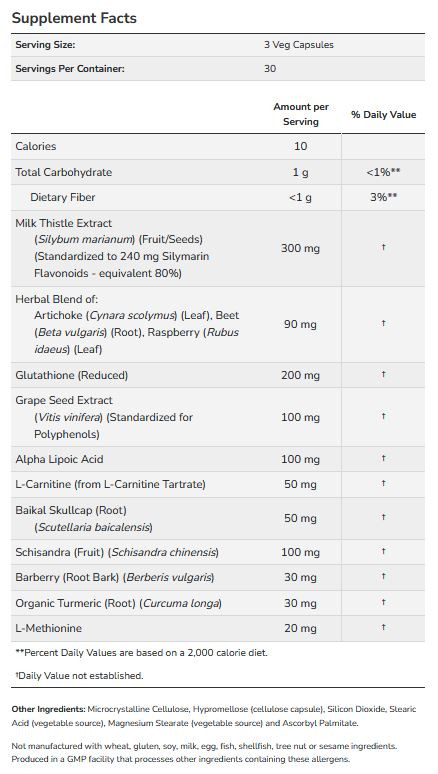438x774 pixels.
Task: Click Grape Seed Extract ingredient name
Action: coord(64,400)
